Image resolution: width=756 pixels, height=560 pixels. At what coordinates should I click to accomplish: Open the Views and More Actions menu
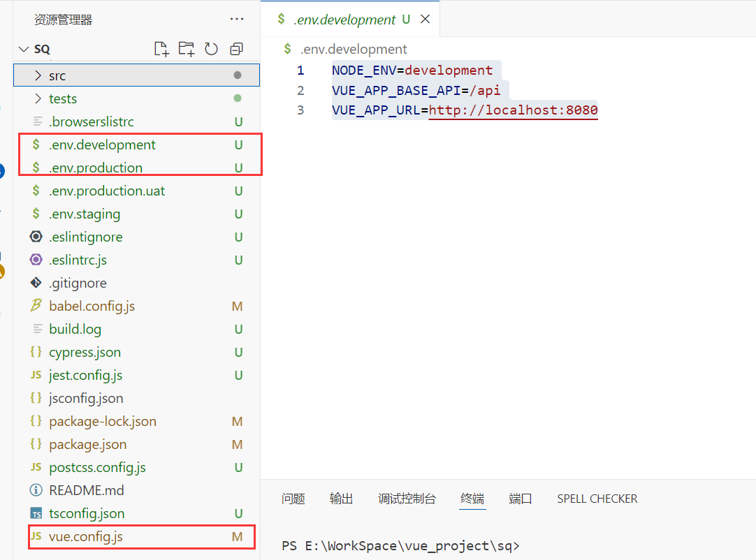click(236, 19)
